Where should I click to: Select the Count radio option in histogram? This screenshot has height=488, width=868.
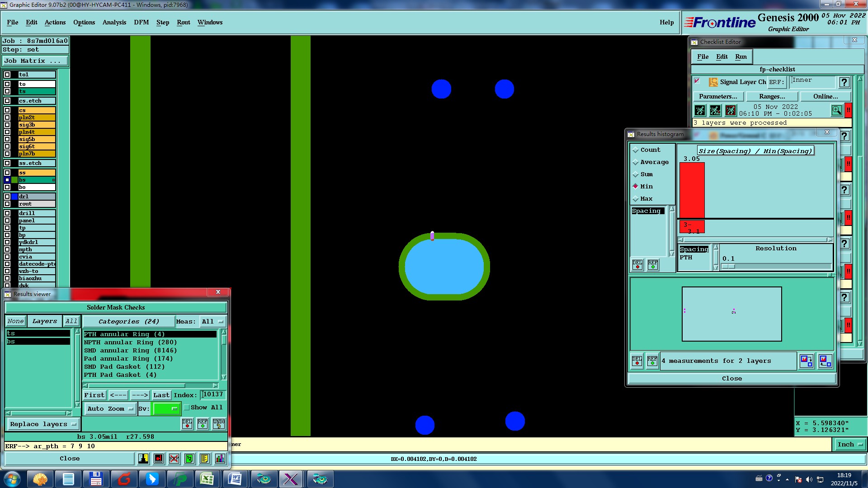coord(636,150)
